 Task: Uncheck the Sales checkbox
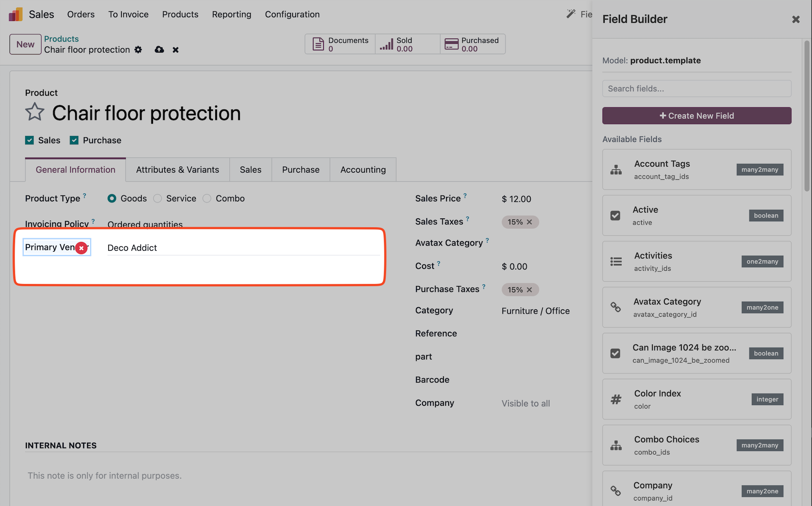click(29, 140)
